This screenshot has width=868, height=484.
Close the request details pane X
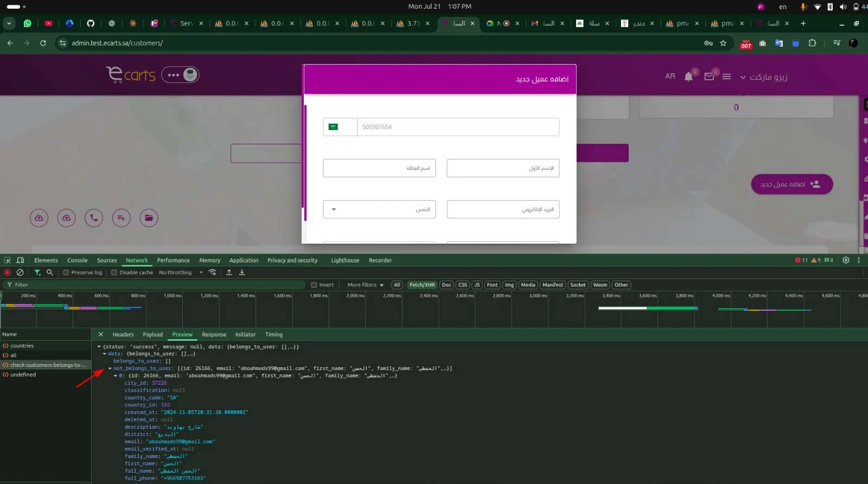[100, 335]
